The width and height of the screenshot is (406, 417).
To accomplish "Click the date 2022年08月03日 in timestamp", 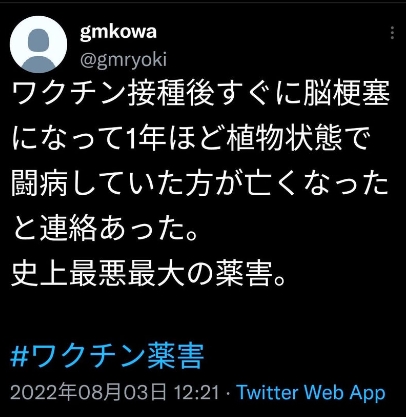I will tap(88, 392).
